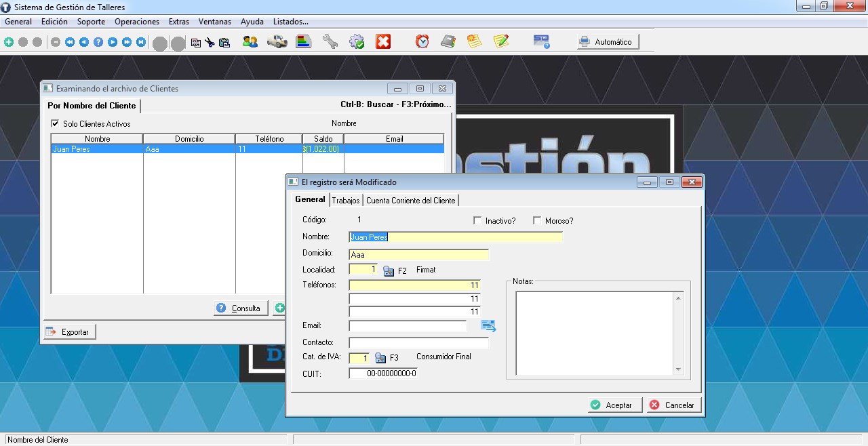Click the scissors cut icon

pyautogui.click(x=210, y=43)
